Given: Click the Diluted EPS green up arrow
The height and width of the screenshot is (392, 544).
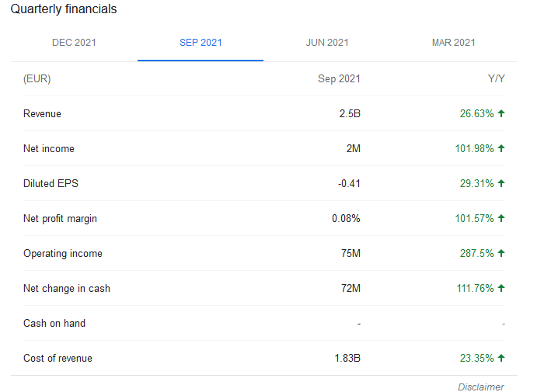Looking at the screenshot, I should [501, 183].
